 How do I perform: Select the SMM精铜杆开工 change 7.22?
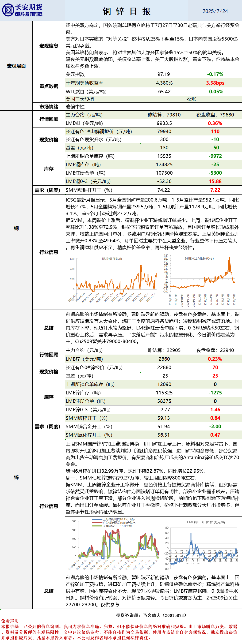pos(215,190)
